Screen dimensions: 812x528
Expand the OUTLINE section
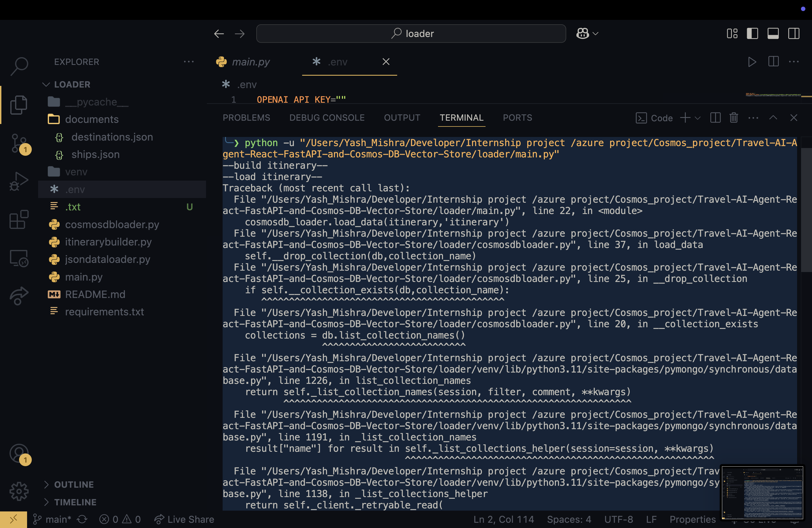click(x=74, y=484)
